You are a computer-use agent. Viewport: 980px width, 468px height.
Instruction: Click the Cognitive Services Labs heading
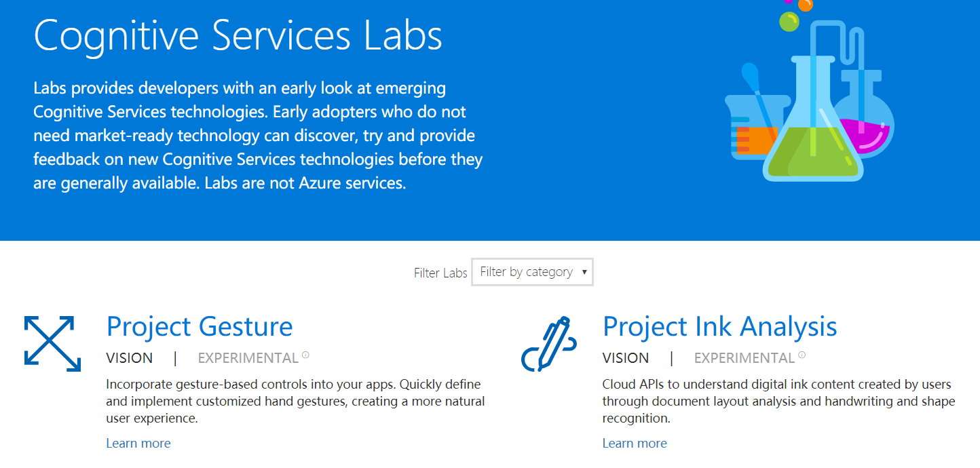(x=238, y=35)
